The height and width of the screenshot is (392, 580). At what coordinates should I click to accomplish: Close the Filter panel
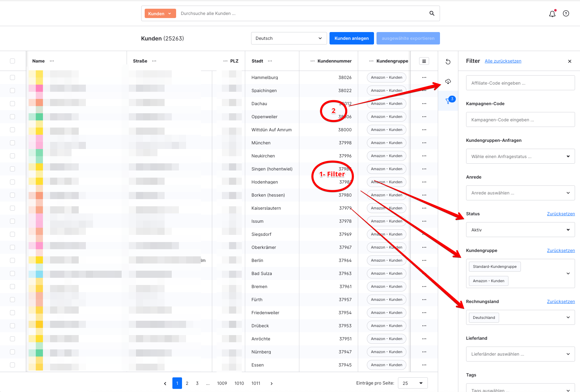569,61
